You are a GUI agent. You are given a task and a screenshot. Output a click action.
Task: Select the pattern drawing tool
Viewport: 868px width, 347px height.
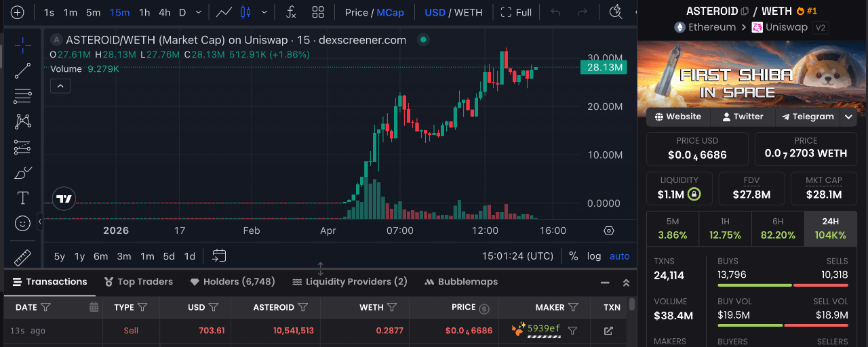(22, 121)
